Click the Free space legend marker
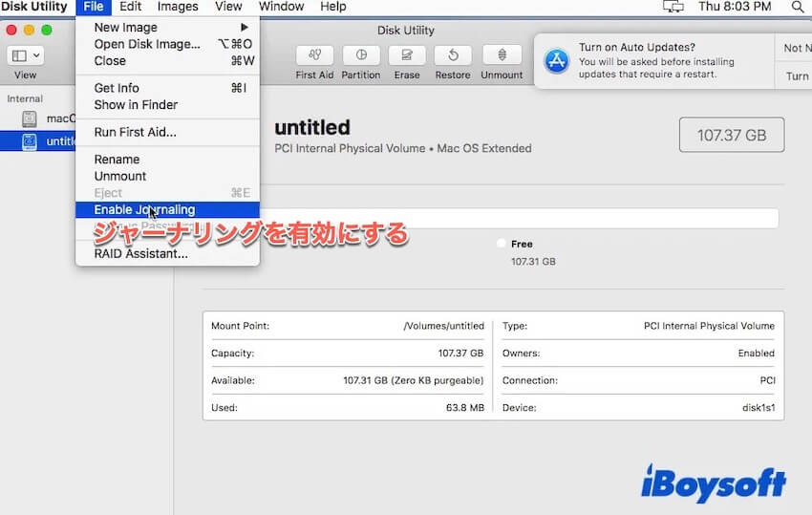 (501, 244)
